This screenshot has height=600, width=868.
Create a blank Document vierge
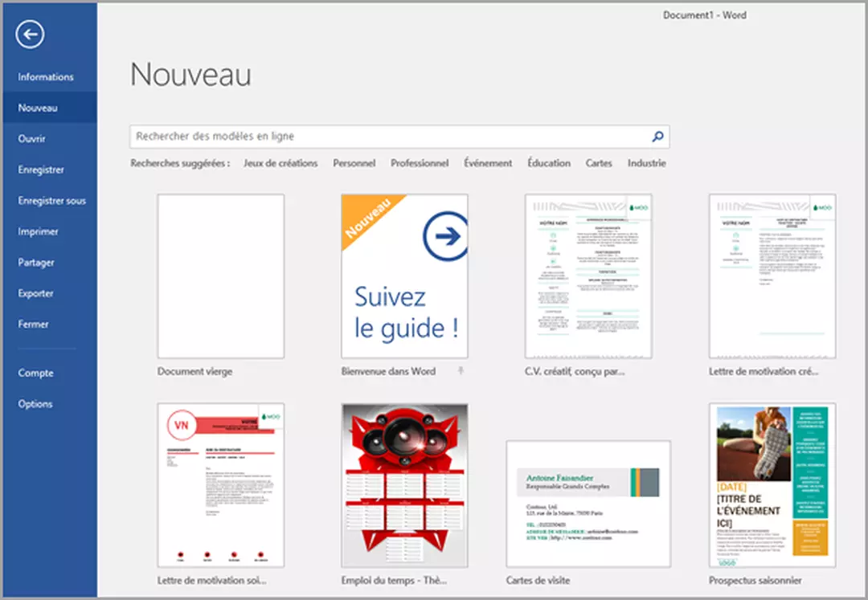click(x=221, y=276)
